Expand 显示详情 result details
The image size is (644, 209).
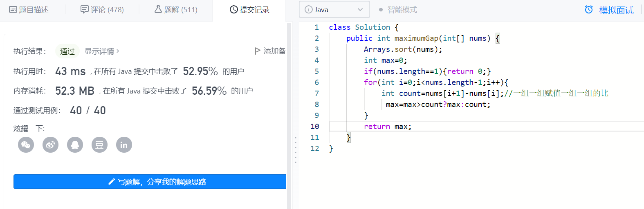pyautogui.click(x=102, y=51)
